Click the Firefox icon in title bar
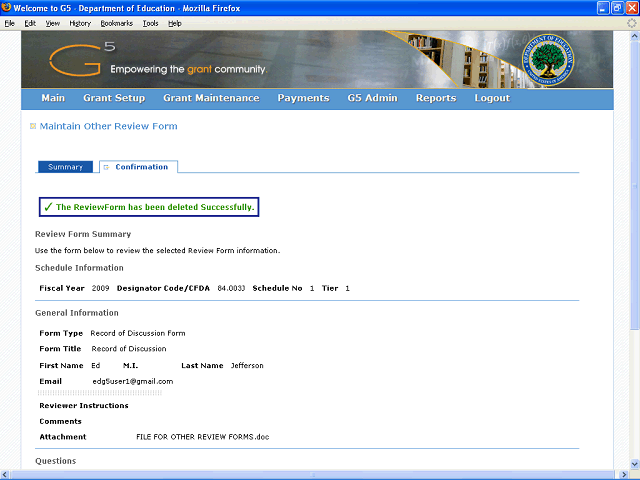This screenshot has width=640, height=480. [6, 7]
